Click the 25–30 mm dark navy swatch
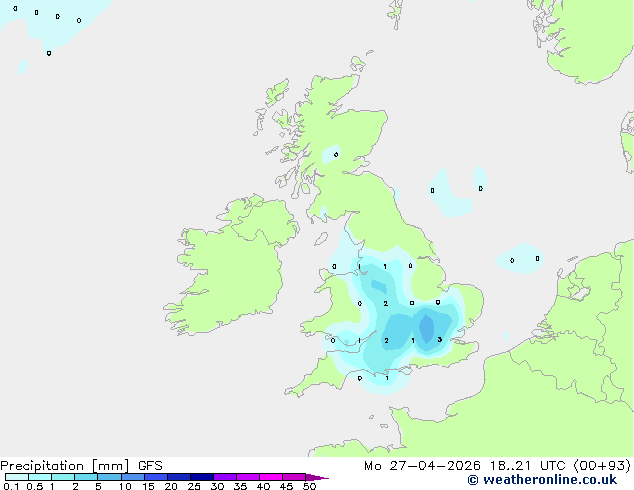The image size is (634, 490). (x=202, y=477)
